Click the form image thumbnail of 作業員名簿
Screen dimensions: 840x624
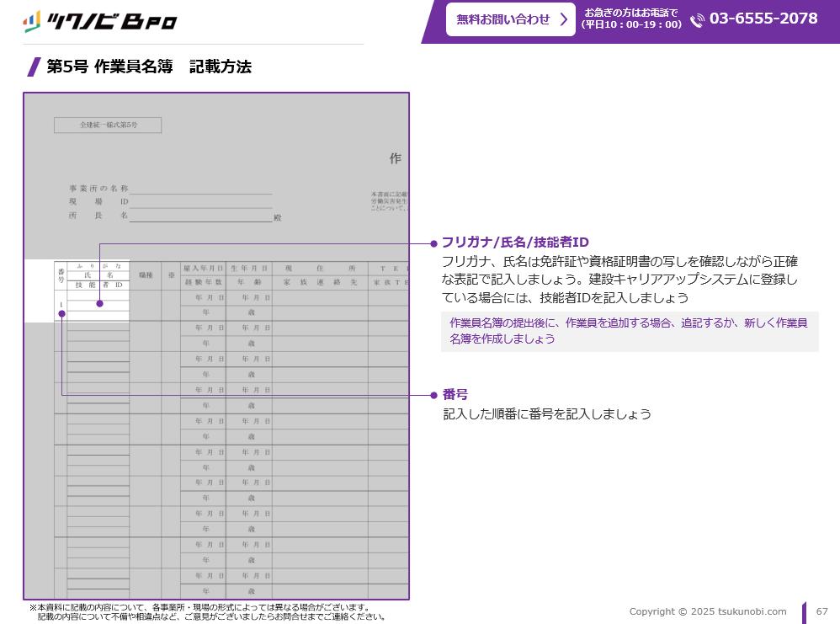216,346
